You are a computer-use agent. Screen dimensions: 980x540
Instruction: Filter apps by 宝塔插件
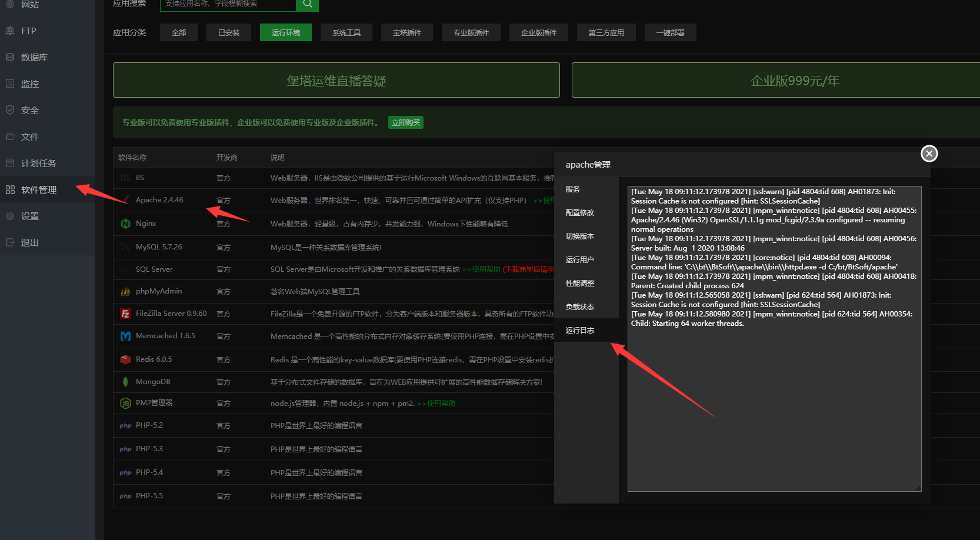pos(407,32)
